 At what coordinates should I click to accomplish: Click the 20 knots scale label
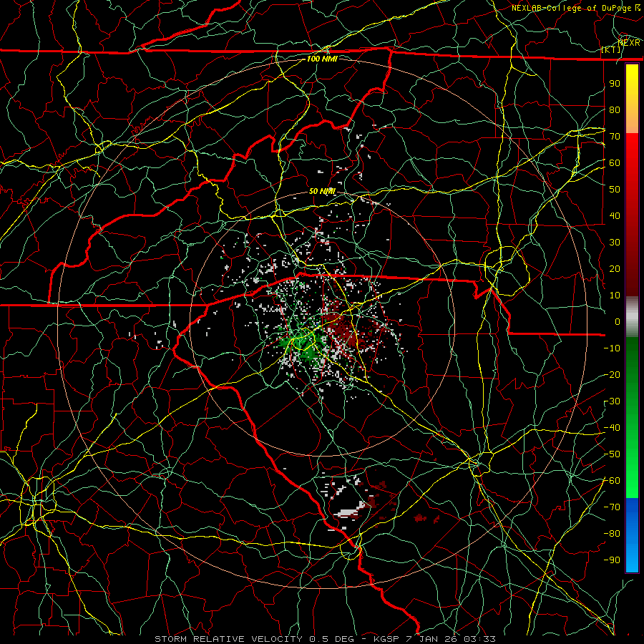coord(615,269)
